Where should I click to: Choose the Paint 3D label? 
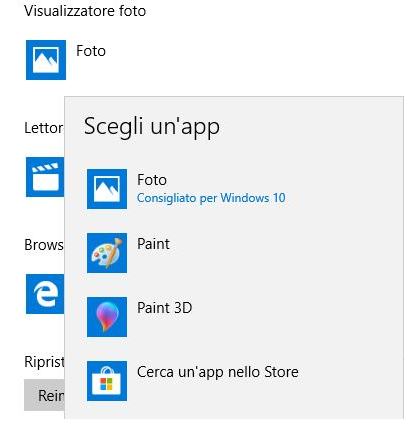click(x=165, y=308)
